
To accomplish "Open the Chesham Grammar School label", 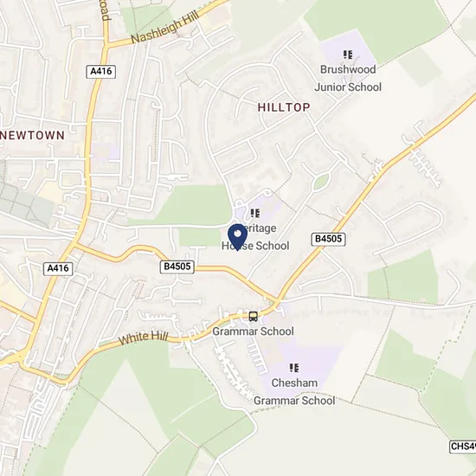I will (x=294, y=391).
